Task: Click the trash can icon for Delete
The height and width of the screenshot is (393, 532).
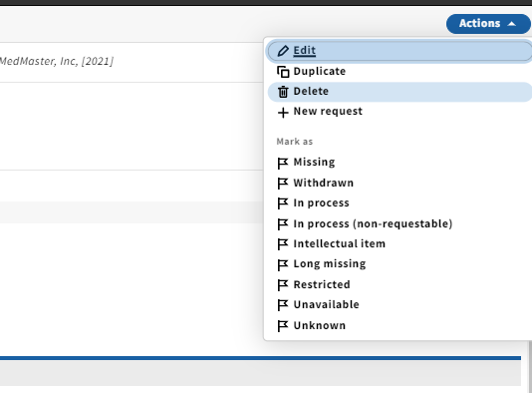Action: point(283,92)
